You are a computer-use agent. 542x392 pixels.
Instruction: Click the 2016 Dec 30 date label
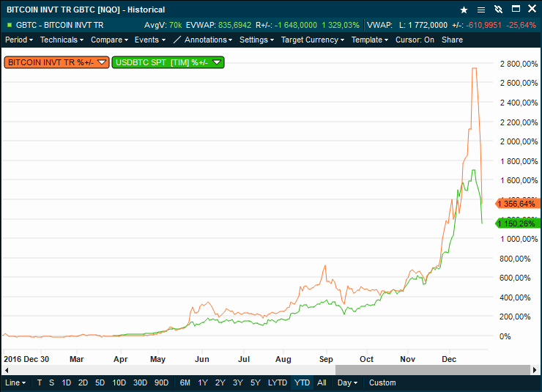pos(26,359)
